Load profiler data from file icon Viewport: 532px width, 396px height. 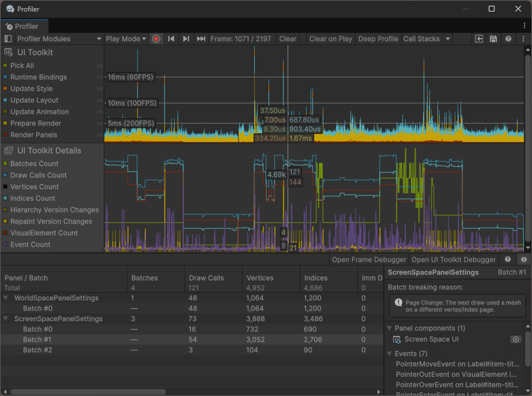479,39
